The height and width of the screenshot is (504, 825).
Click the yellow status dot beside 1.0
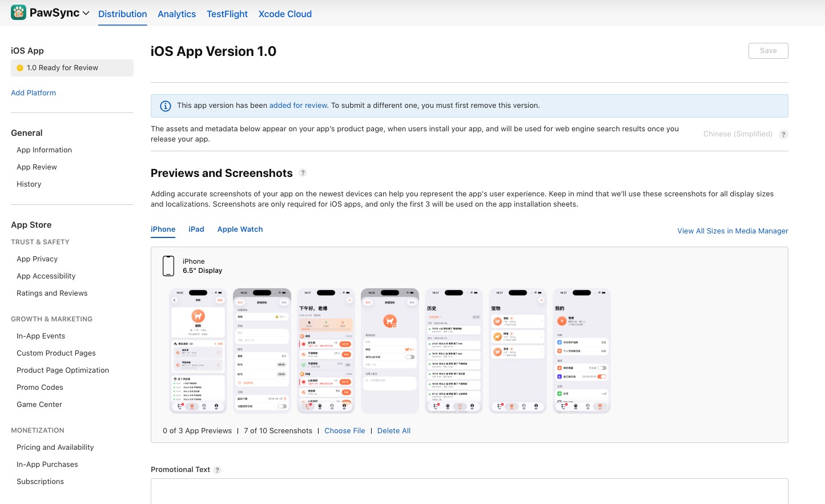tap(20, 68)
